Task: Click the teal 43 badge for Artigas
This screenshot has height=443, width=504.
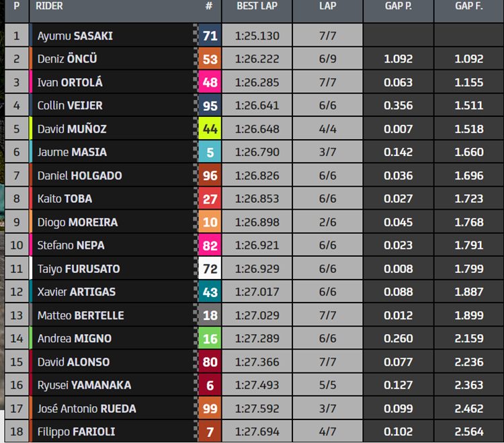Action: click(210, 292)
